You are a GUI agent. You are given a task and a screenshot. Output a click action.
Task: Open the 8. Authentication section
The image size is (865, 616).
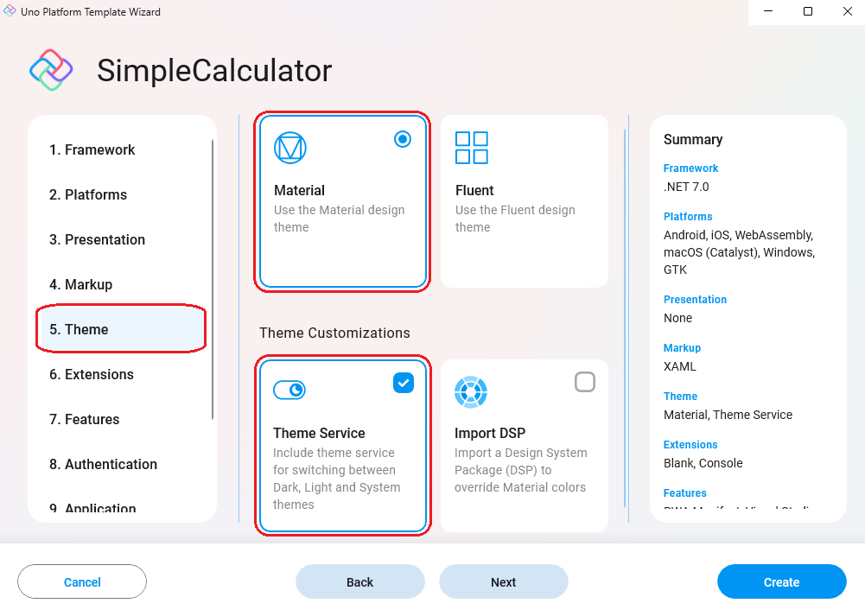click(x=102, y=464)
